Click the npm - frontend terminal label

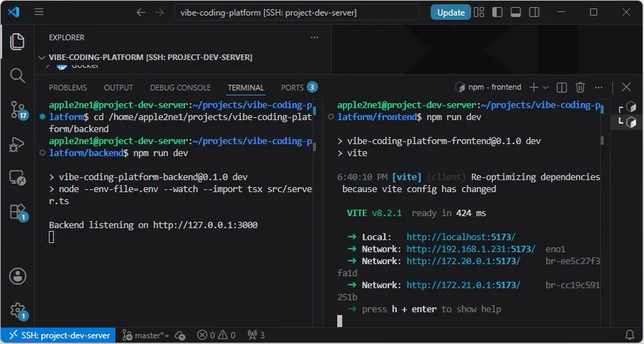point(488,87)
